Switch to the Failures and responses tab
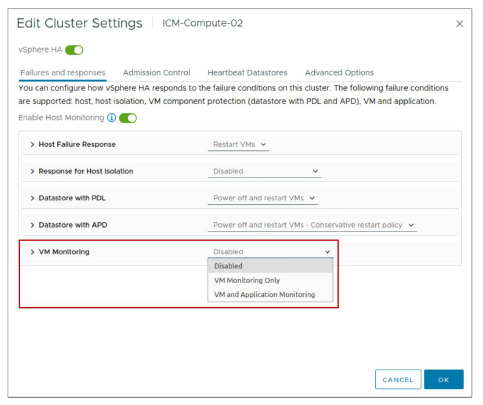Screen dimensions: 483x405 point(63,73)
